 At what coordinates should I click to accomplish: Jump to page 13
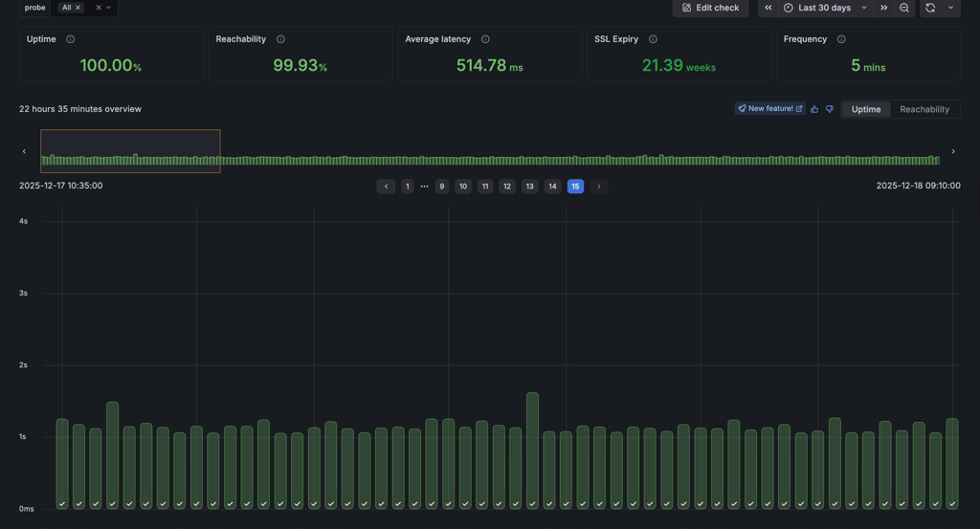pyautogui.click(x=529, y=187)
